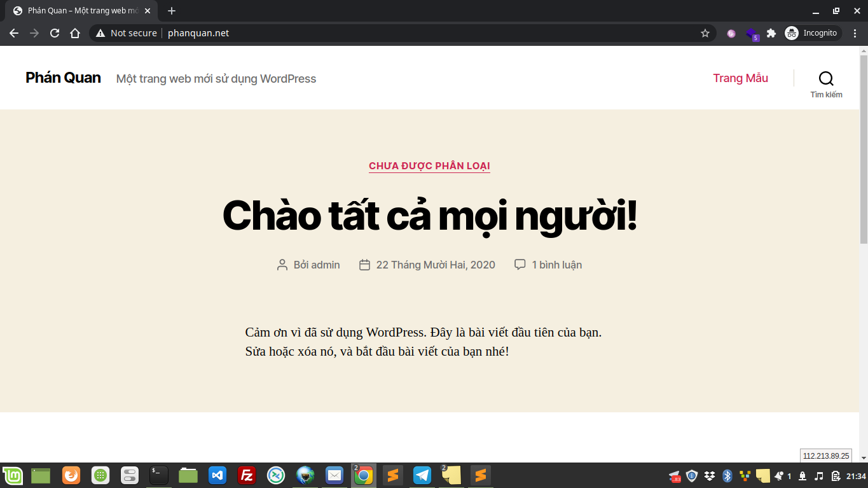This screenshot has width=868, height=488.
Task: Click the Incognito profile button
Action: 812,33
